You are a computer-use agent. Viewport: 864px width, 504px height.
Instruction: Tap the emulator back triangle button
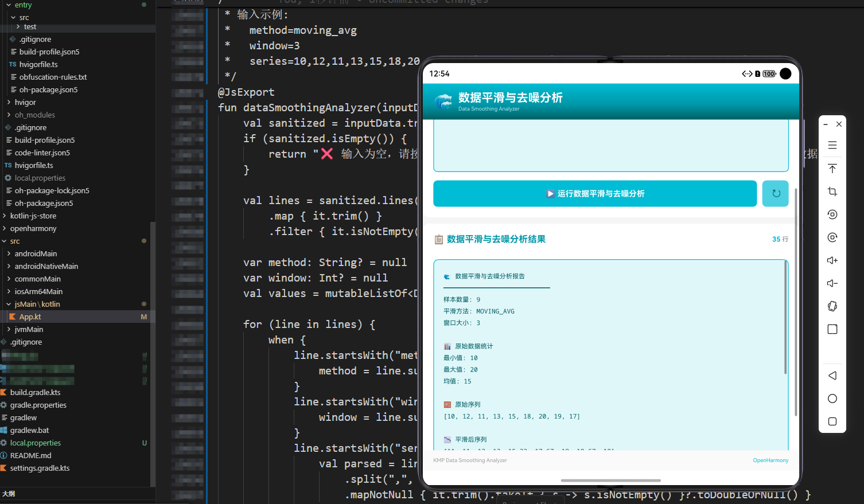(832, 376)
